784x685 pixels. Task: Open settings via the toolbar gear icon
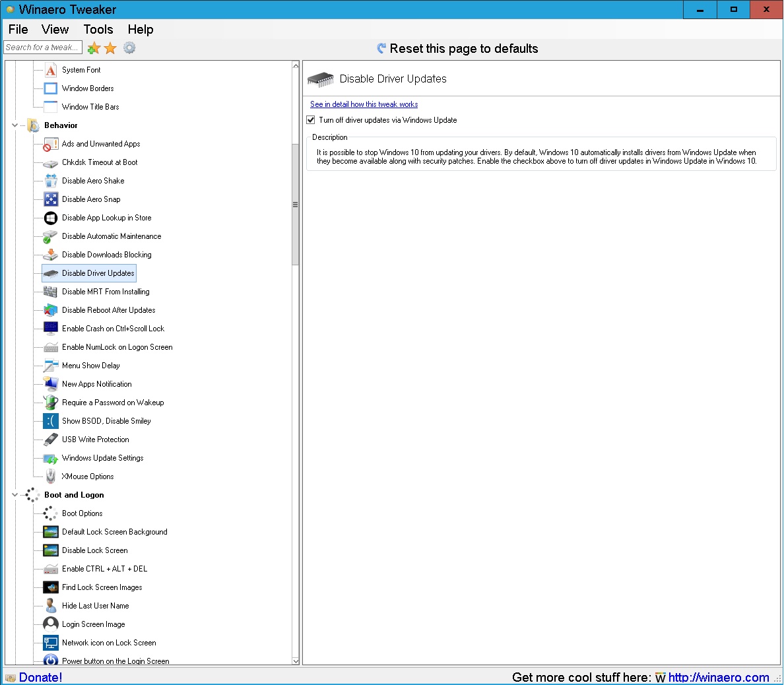pos(129,48)
